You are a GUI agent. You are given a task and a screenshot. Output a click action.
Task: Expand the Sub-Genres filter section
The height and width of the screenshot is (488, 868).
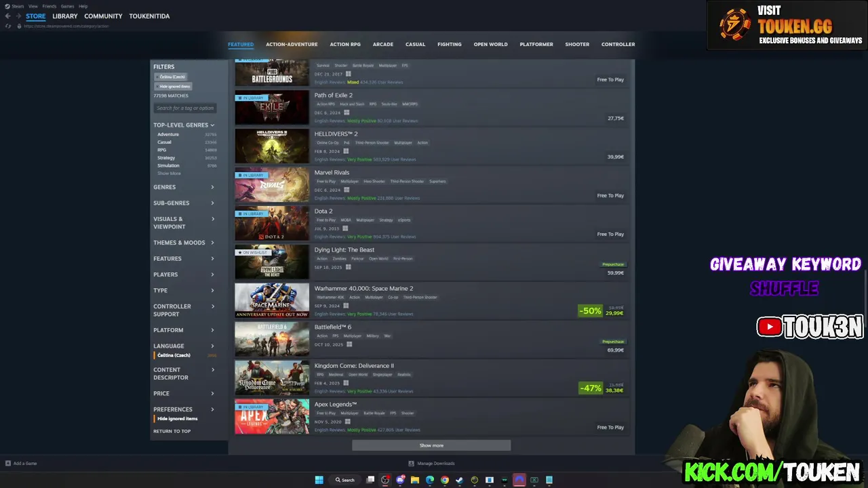click(184, 203)
